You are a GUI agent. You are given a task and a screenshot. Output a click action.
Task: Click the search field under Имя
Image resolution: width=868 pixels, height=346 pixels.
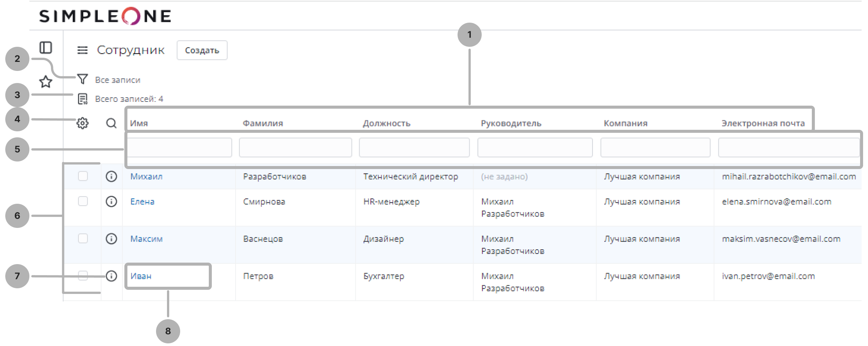(x=180, y=148)
